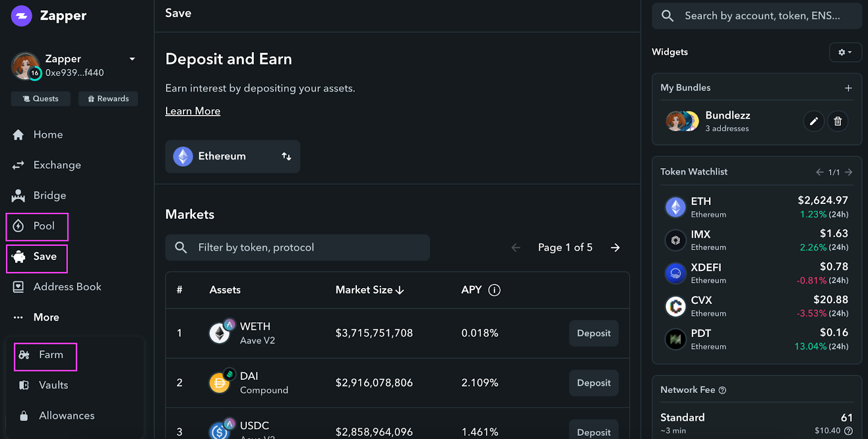Go to next markets page arrow

[615, 247]
